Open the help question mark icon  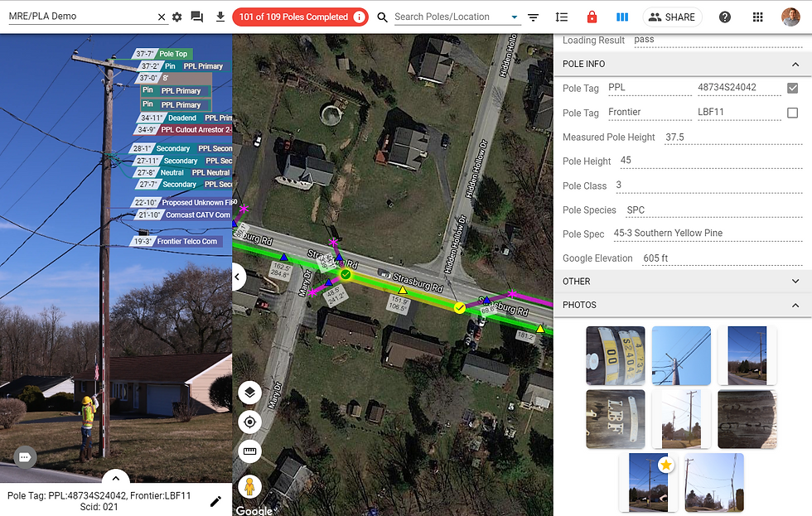pyautogui.click(x=725, y=17)
